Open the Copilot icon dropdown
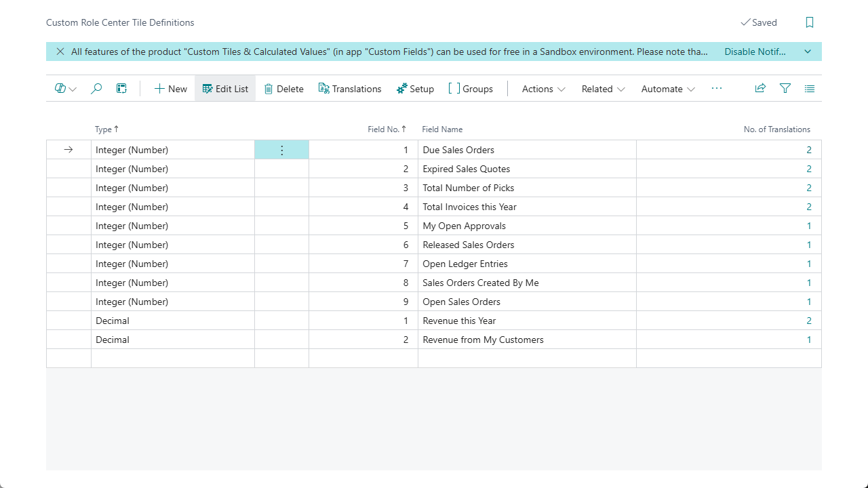The width and height of the screenshot is (868, 488). click(66, 89)
